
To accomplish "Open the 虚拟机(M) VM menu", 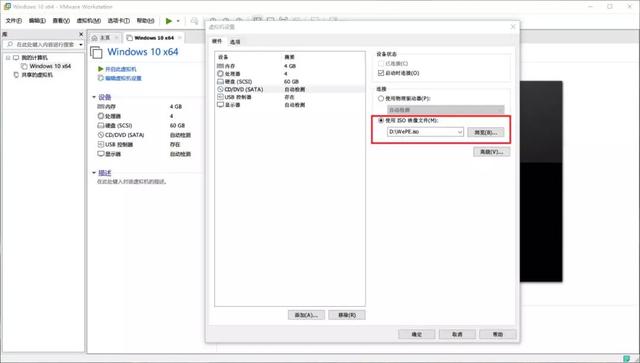I will click(x=89, y=20).
